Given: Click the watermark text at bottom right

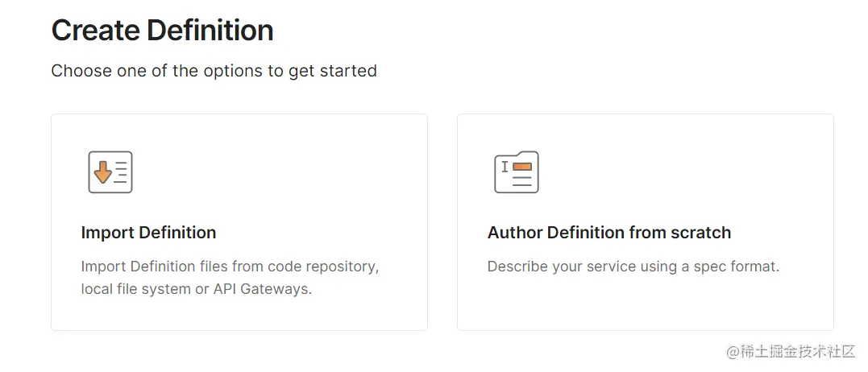Looking at the screenshot, I should click(x=790, y=352).
